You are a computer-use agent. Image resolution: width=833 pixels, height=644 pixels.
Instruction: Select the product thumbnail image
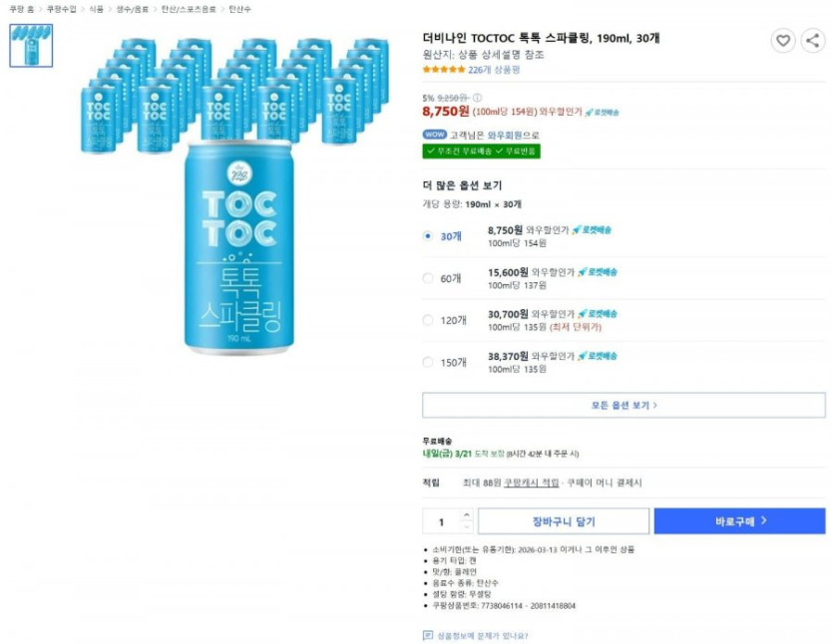(x=31, y=45)
